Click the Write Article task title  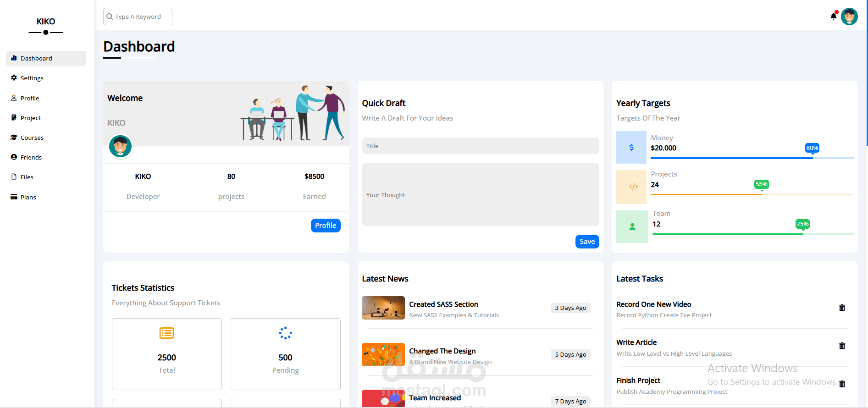pyautogui.click(x=636, y=342)
